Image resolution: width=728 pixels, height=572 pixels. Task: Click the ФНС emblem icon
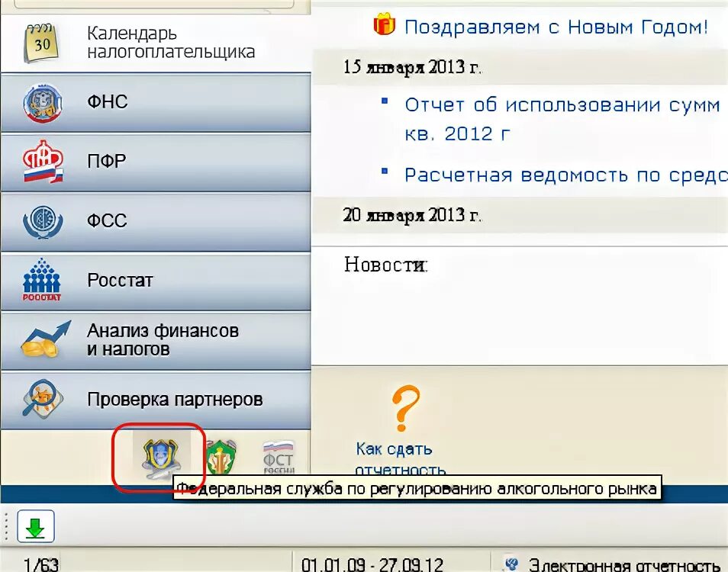(x=43, y=102)
